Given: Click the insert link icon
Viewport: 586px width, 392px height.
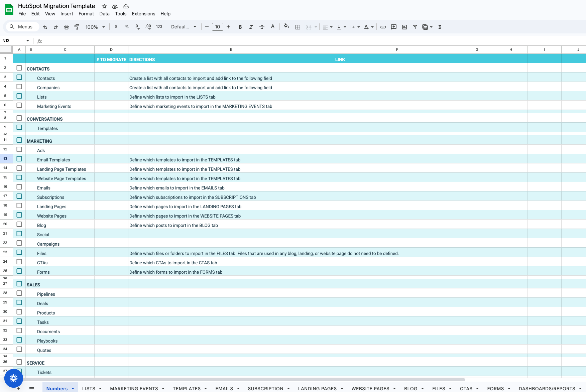Looking at the screenshot, I should [383, 27].
